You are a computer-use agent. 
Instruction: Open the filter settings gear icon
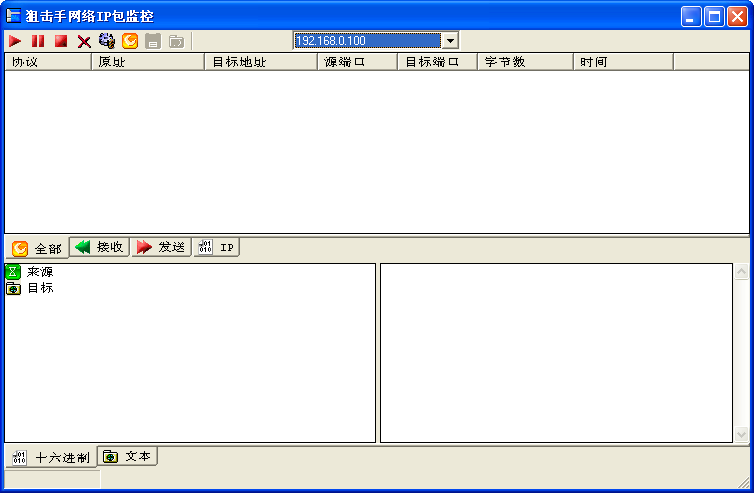click(x=107, y=41)
